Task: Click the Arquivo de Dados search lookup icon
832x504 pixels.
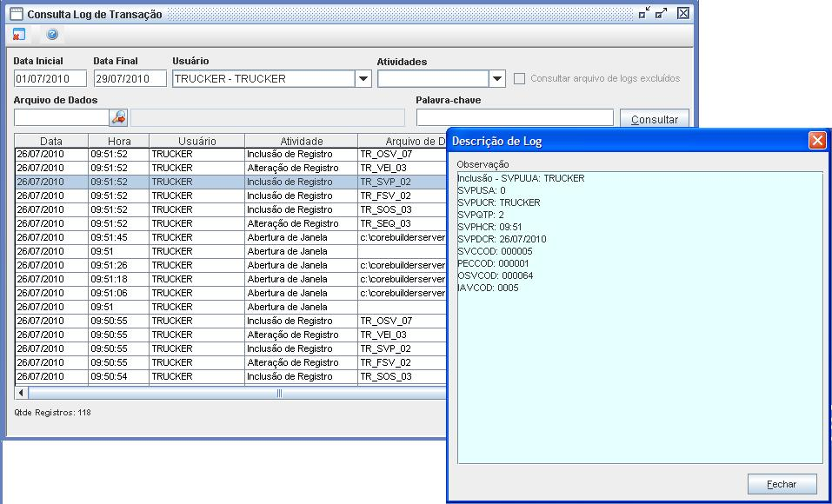Action: 118,117
